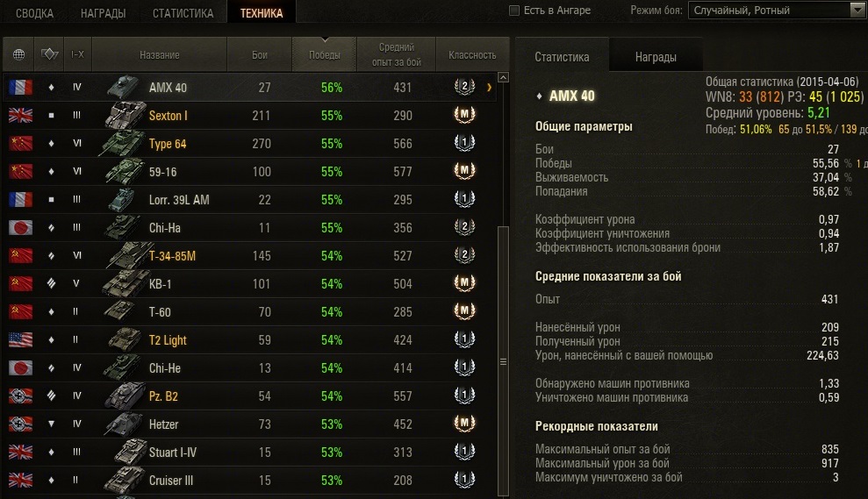Screen dimensions: 868x499
Task: Click the Type 64 tank icon
Action: [123, 143]
